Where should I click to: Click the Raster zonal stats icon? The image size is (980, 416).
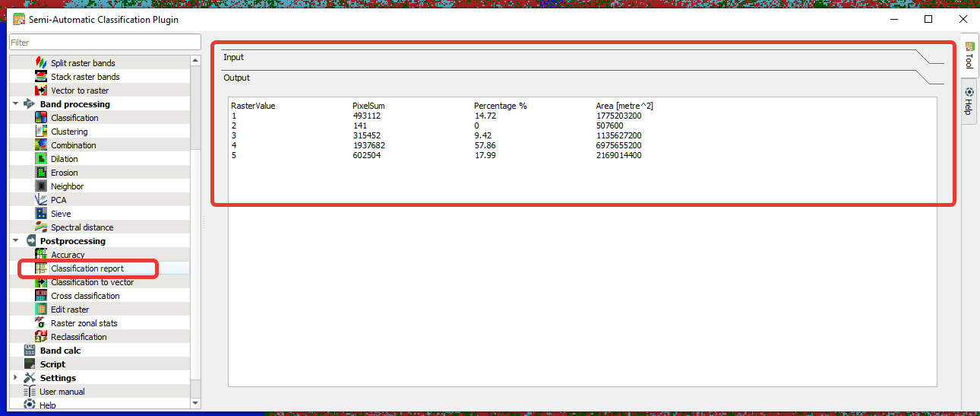click(41, 323)
